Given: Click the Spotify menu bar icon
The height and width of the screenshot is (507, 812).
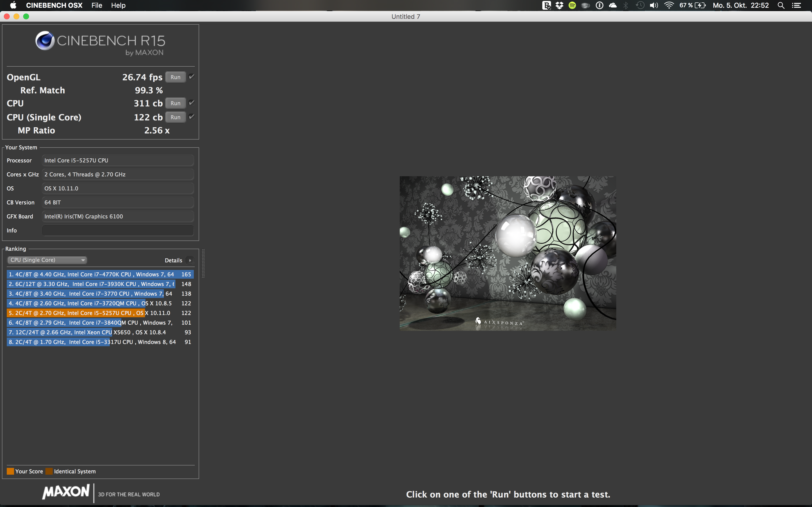Looking at the screenshot, I should pos(573,5).
